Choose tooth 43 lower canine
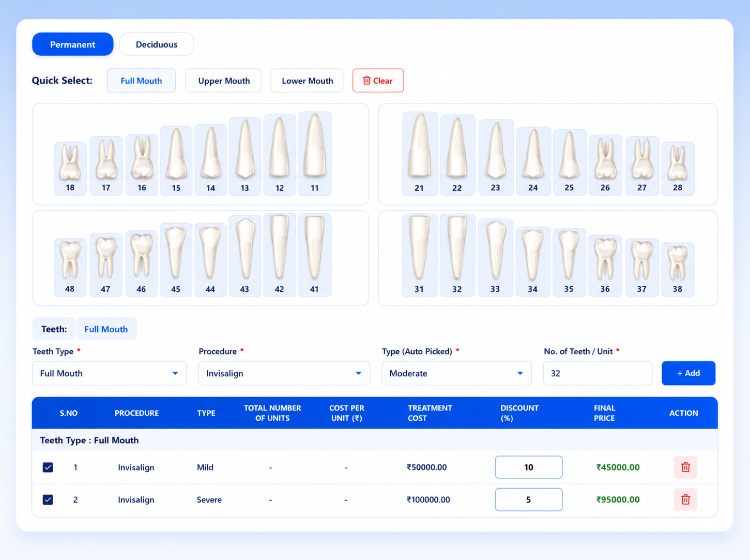Viewport: 750px width, 560px height. [245, 256]
